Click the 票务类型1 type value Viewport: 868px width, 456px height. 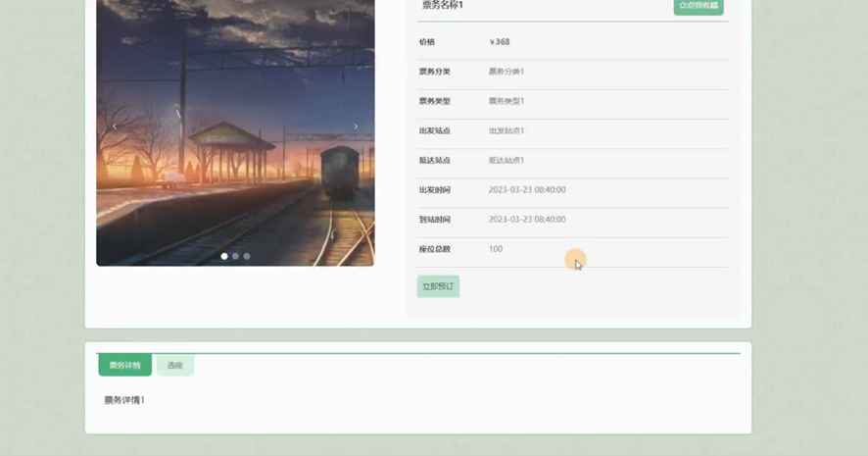point(506,101)
